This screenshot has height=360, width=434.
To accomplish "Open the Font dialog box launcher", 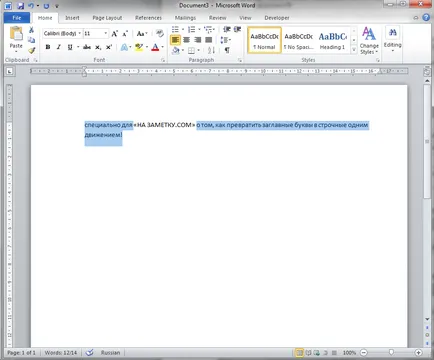I will tap(163, 60).
